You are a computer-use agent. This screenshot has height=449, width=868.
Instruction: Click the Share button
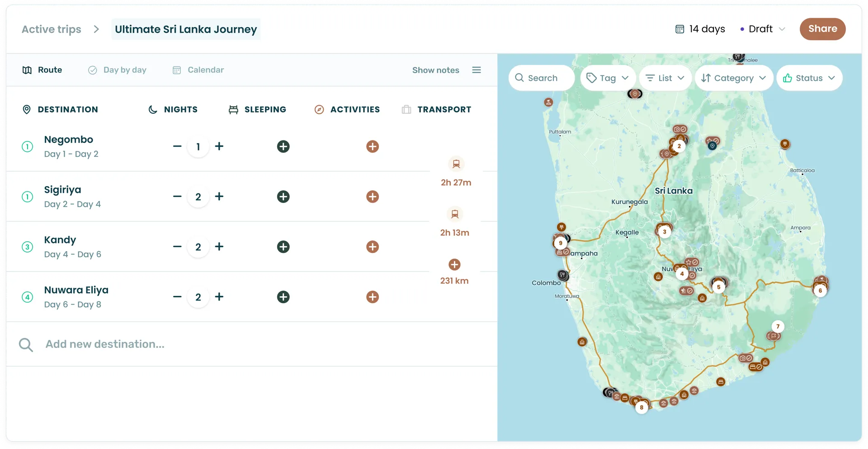822,28
